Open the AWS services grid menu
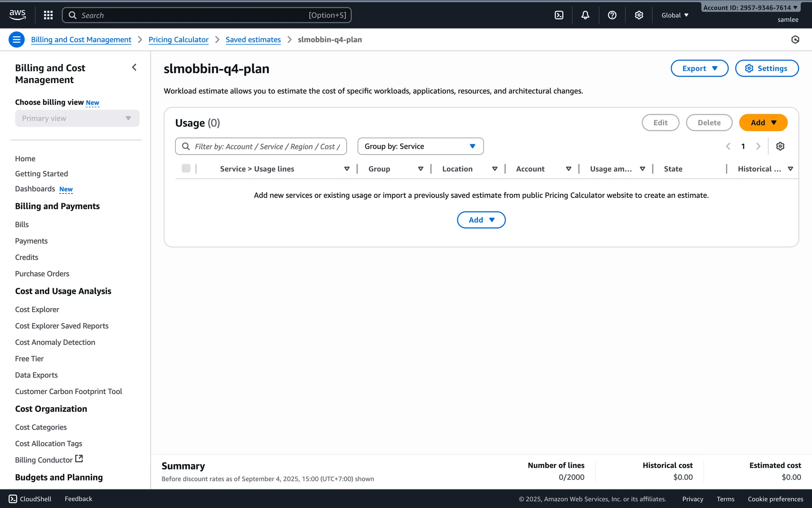Screen dimensions: 812x508 [x=48, y=15]
